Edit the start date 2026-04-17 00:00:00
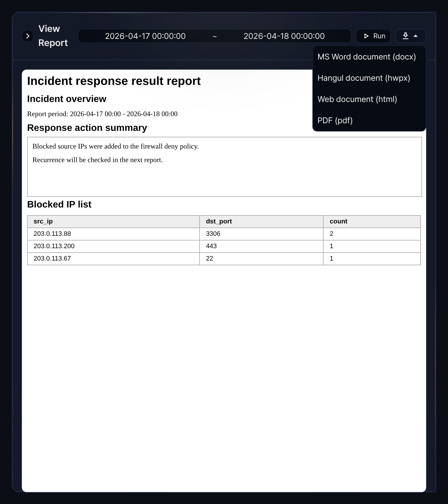 [x=145, y=36]
